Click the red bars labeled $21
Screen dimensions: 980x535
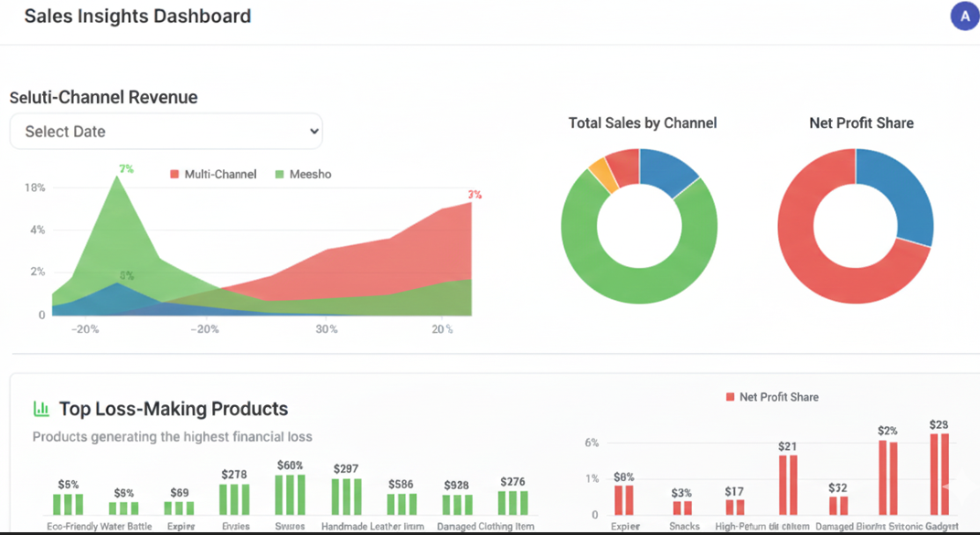pyautogui.click(x=787, y=485)
